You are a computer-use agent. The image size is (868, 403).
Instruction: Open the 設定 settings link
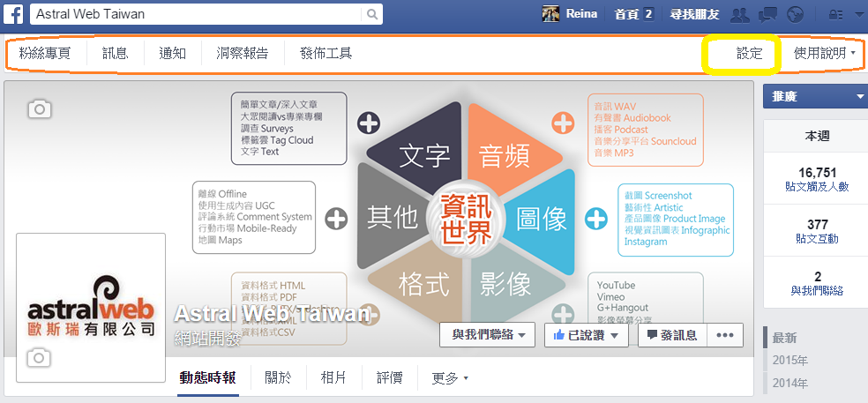(x=750, y=53)
